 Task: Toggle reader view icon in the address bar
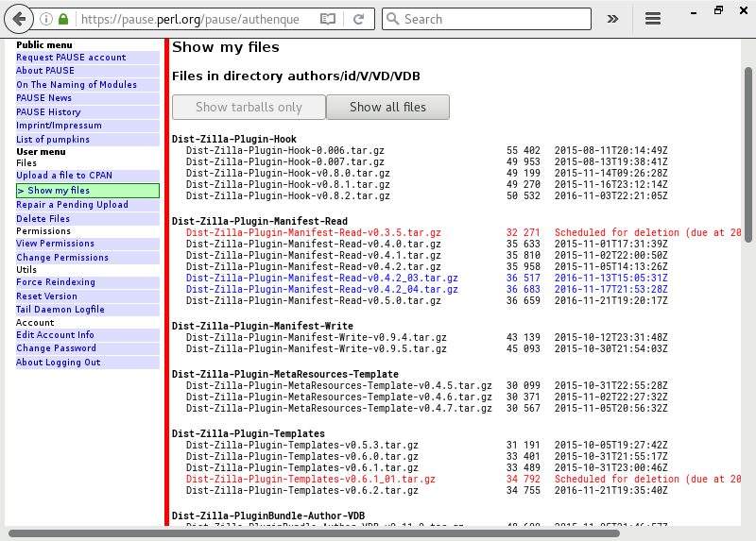coord(327,19)
